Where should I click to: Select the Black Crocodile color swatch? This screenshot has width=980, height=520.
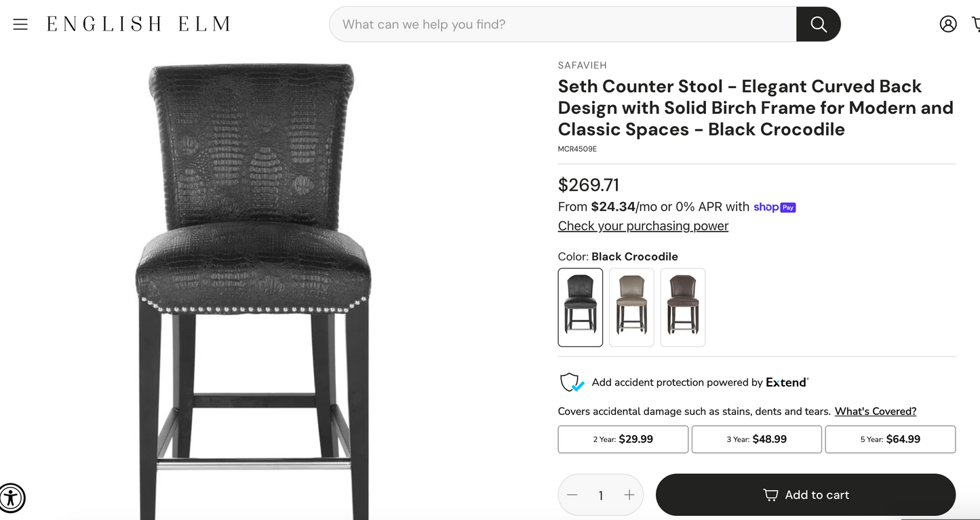(580, 307)
